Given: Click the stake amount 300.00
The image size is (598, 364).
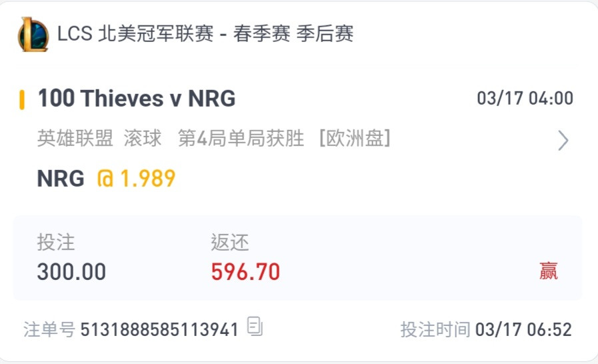Looking at the screenshot, I should pyautogui.click(x=71, y=271).
